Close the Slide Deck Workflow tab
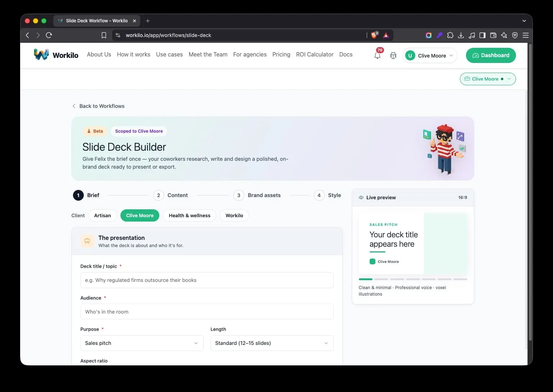 [x=134, y=21]
